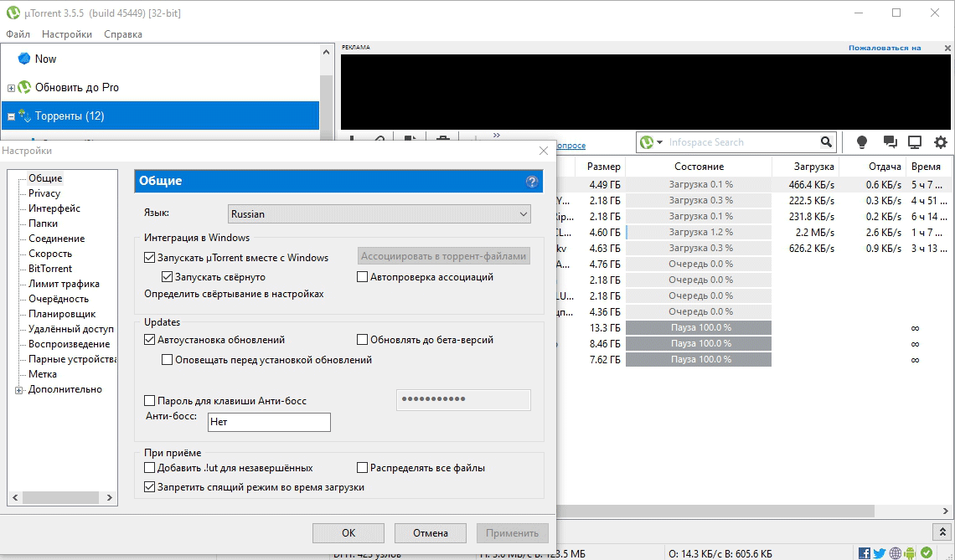Click the chat bubbles toolbar icon

890,142
